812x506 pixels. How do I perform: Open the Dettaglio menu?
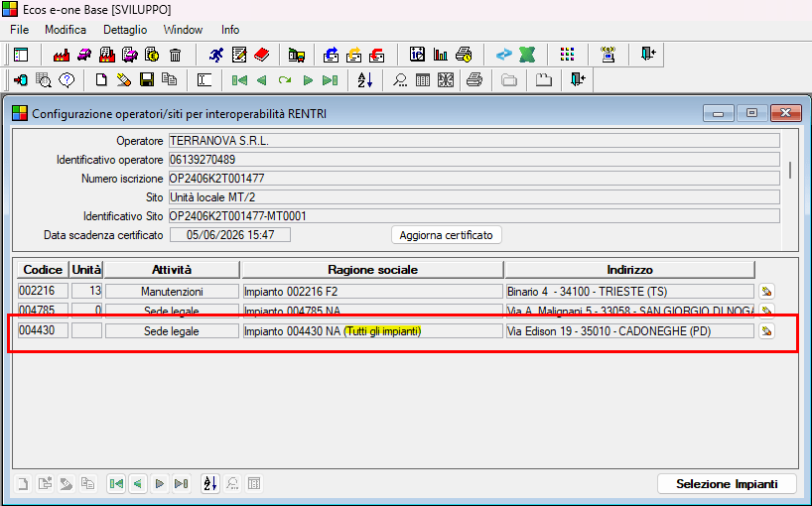(124, 30)
